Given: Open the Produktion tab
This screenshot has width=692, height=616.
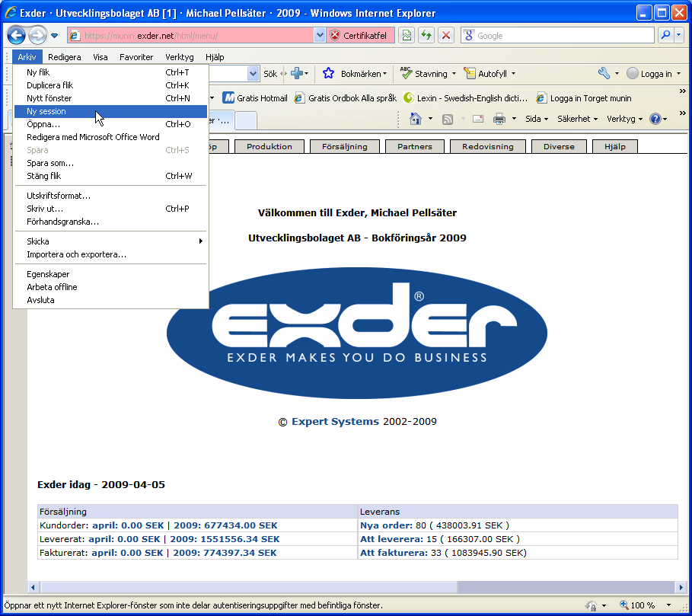Looking at the screenshot, I should pyautogui.click(x=269, y=146).
